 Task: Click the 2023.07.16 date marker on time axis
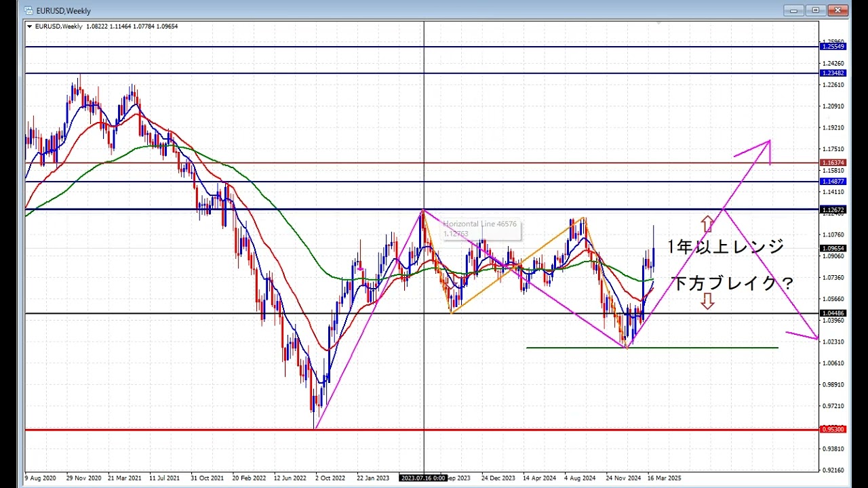pos(423,478)
